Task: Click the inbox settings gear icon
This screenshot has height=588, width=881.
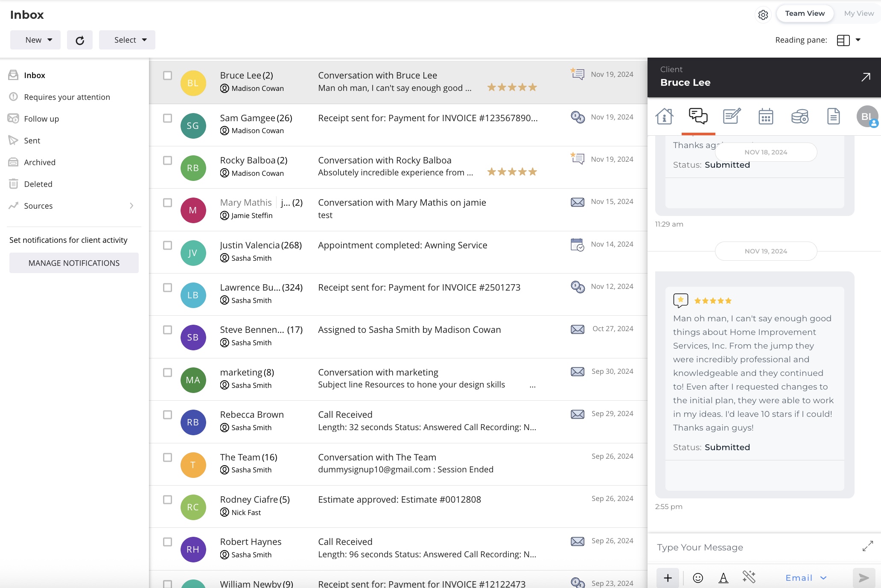Action: [x=763, y=15]
